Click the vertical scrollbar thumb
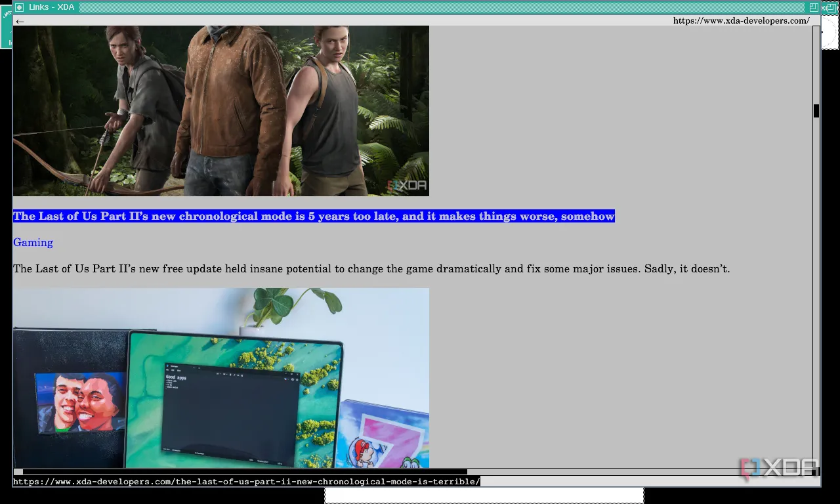The image size is (840, 504). coord(816,111)
